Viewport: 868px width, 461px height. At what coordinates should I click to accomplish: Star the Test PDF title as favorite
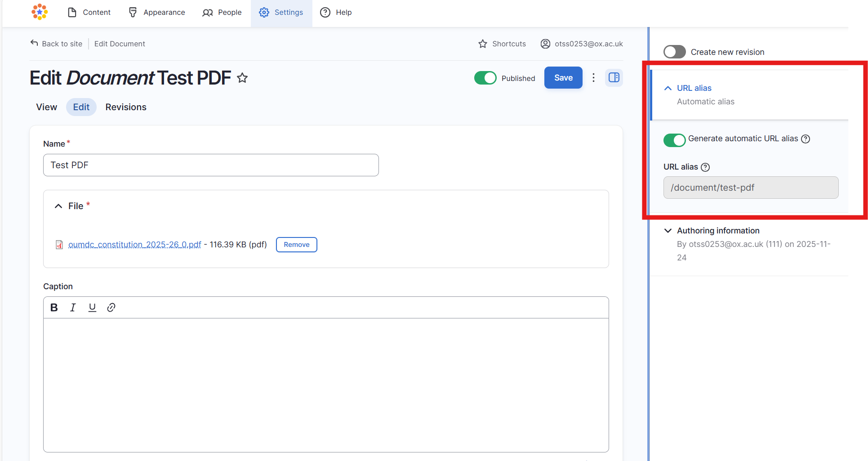tap(242, 78)
